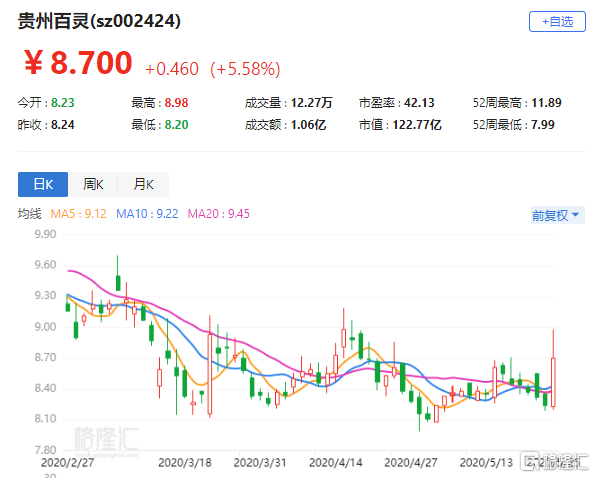Select the 2020/3/18 date axis label
Viewport: 595px width, 478px height.
(x=185, y=463)
